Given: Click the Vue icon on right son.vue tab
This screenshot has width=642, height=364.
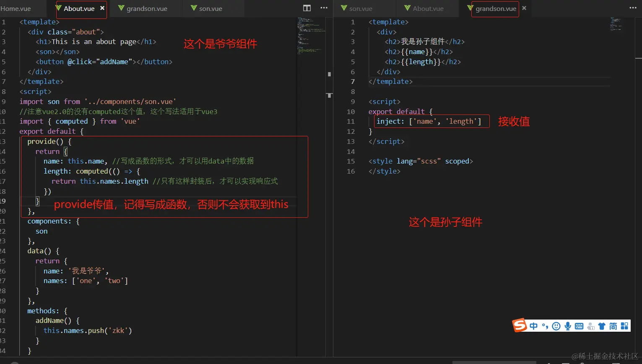Looking at the screenshot, I should 344,8.
